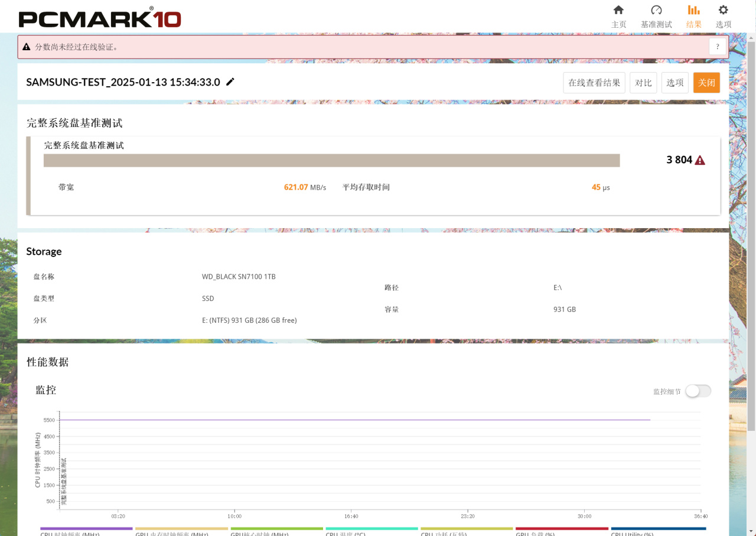Click the red GPU load legend

click(562, 531)
